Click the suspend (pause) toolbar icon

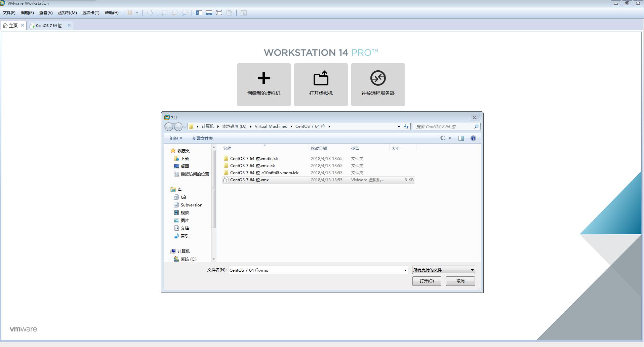pos(130,13)
